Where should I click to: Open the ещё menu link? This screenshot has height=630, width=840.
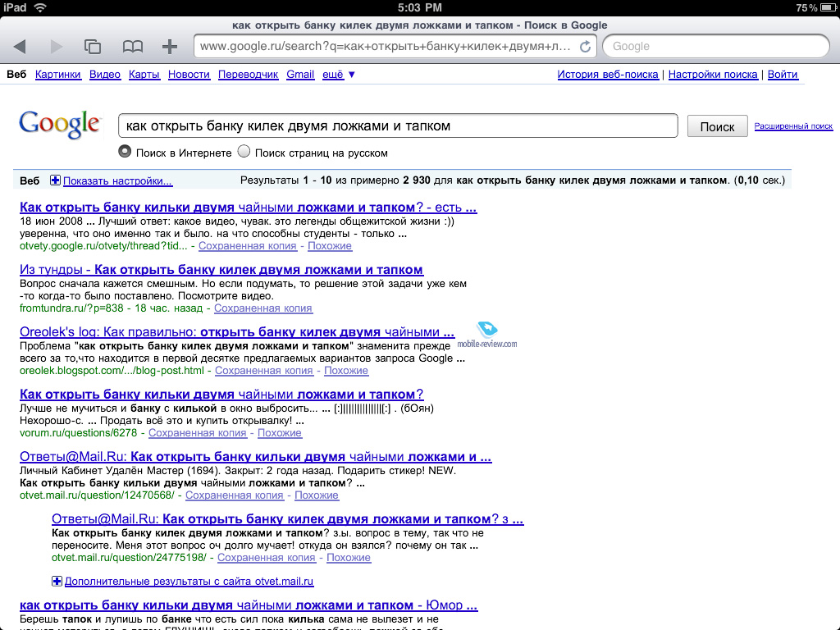point(333,75)
